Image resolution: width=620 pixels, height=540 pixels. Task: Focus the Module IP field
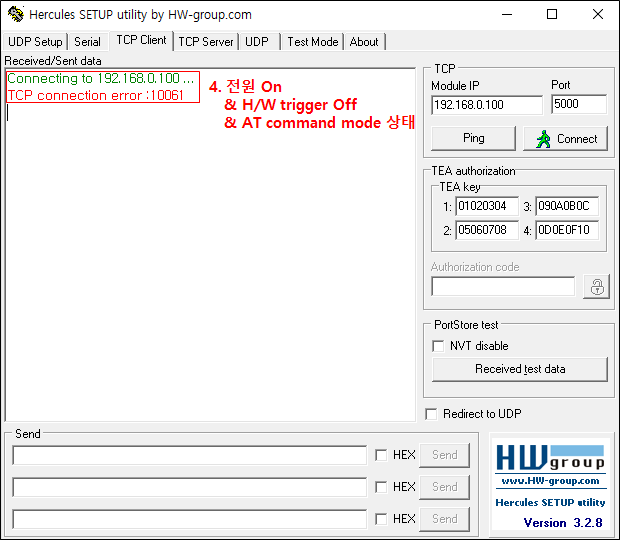(x=487, y=105)
